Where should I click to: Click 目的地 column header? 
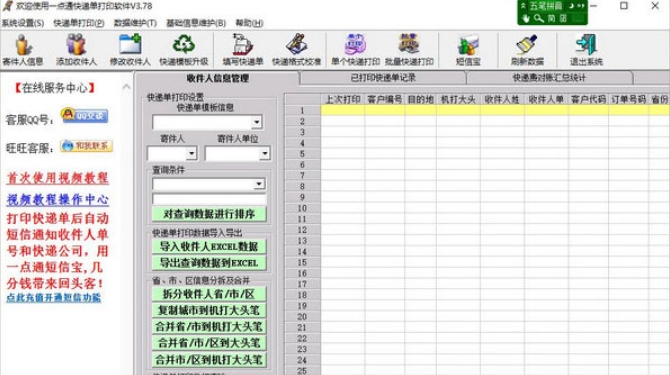[420, 100]
